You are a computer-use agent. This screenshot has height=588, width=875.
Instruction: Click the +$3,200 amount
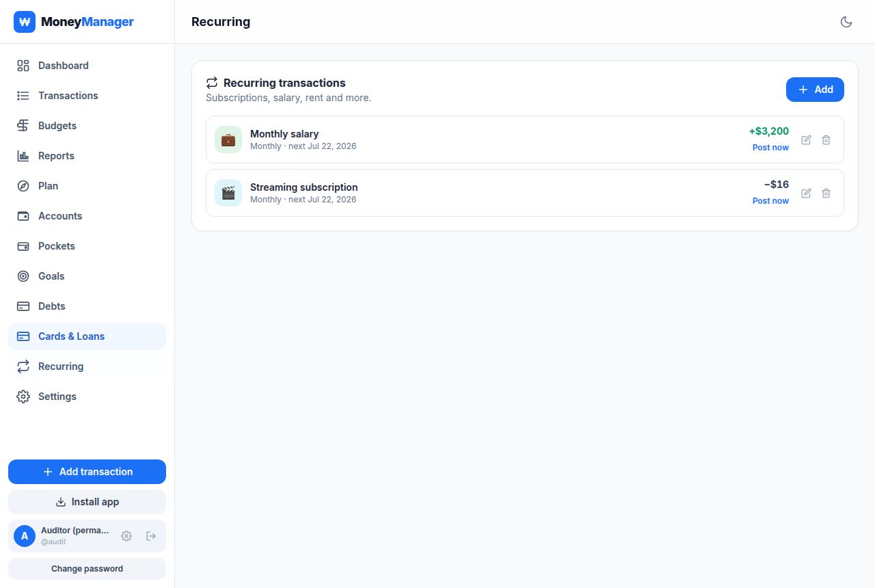coord(769,131)
